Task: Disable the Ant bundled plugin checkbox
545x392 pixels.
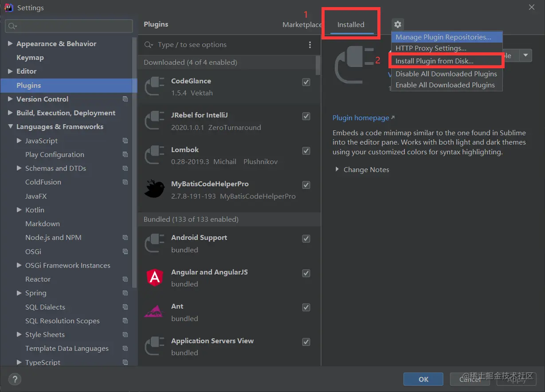Action: (306, 307)
